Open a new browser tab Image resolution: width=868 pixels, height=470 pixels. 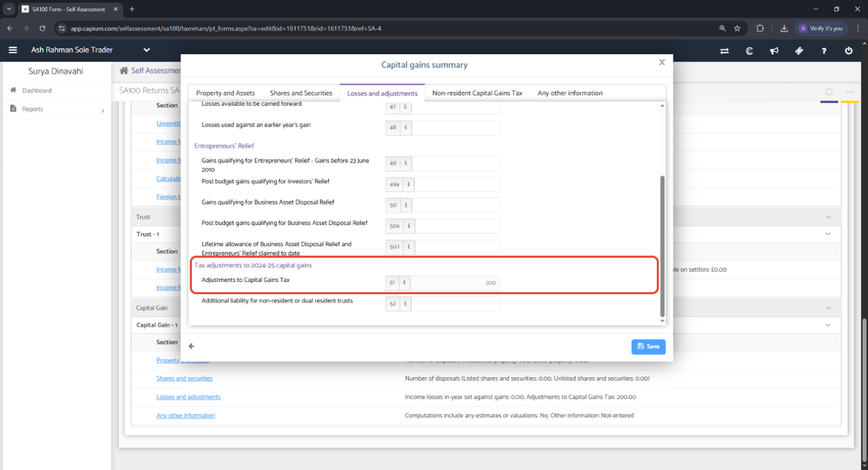pos(132,9)
